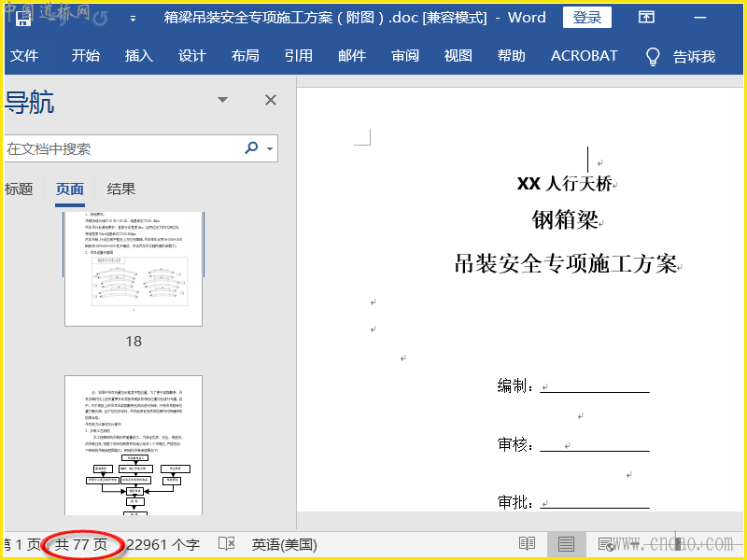This screenshot has height=560, width=747.
Task: Open the Ribbon Display Options icon
Action: point(646,18)
